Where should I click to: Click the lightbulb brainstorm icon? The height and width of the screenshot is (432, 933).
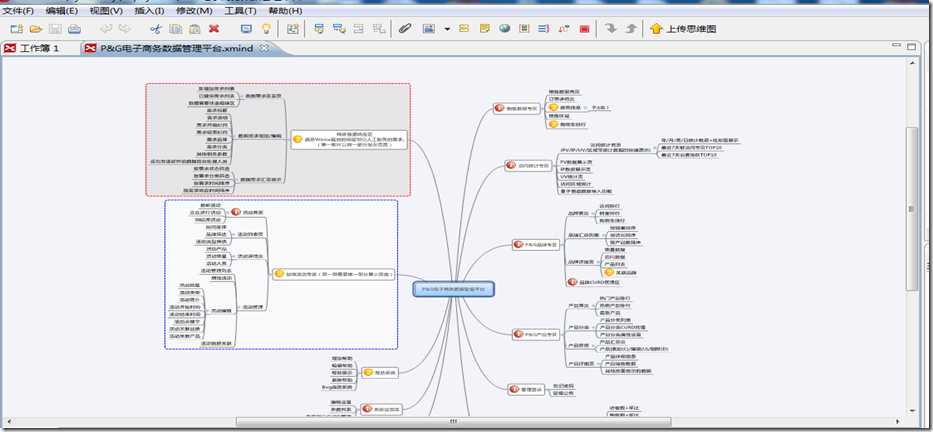click(267, 29)
